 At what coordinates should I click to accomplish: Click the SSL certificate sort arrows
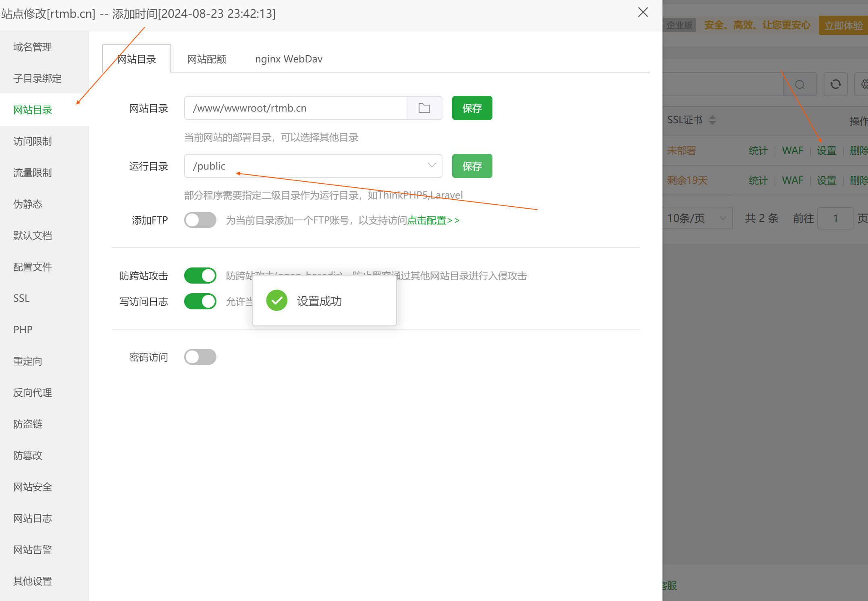click(712, 120)
